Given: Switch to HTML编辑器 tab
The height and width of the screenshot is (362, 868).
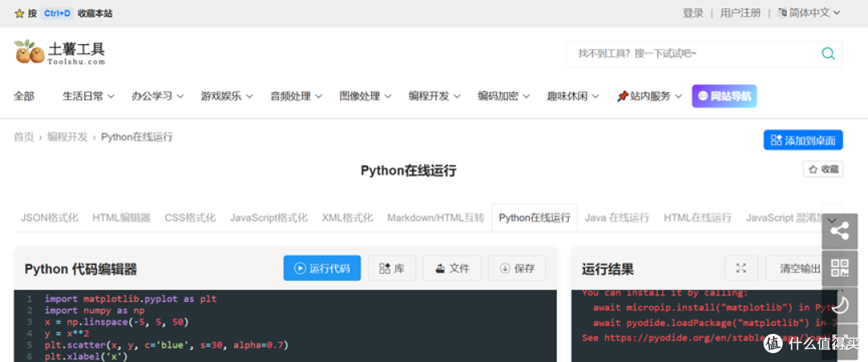Looking at the screenshot, I should pos(121,218).
